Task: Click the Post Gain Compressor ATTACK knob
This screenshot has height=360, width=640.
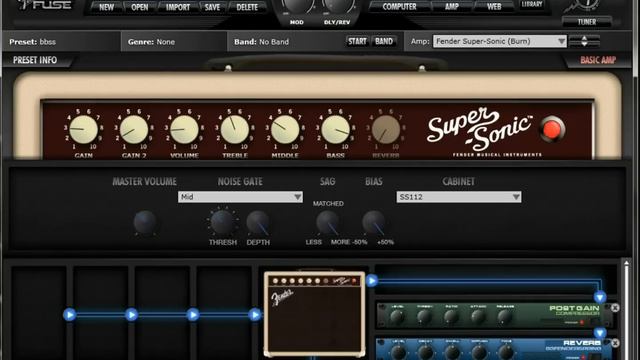Action: point(478,316)
